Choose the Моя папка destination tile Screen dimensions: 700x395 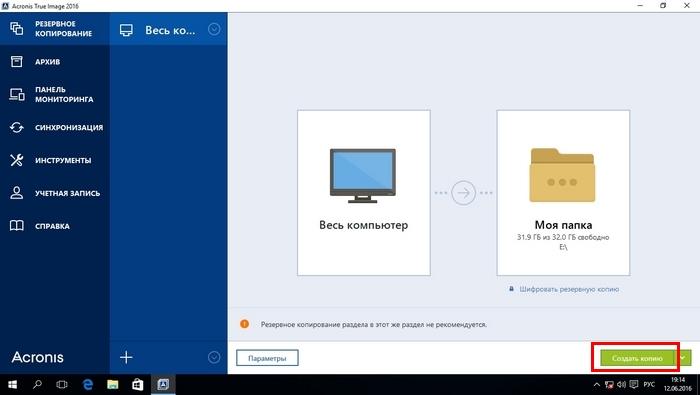(x=563, y=193)
